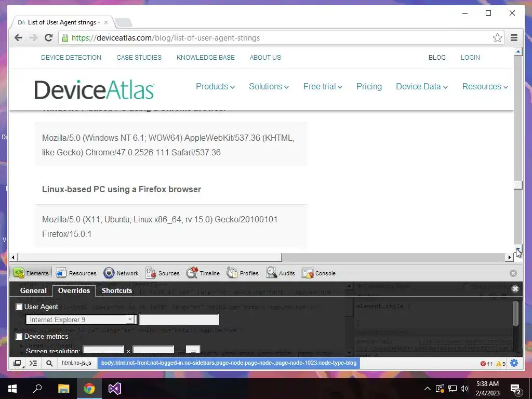
Task: Click the screen resolution width field
Action: coord(103,350)
